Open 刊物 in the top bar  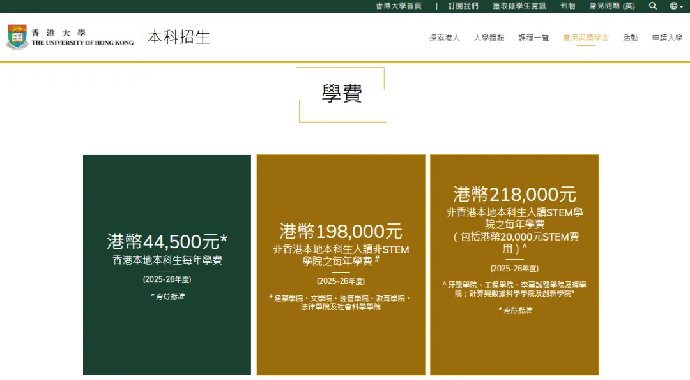(x=568, y=6)
